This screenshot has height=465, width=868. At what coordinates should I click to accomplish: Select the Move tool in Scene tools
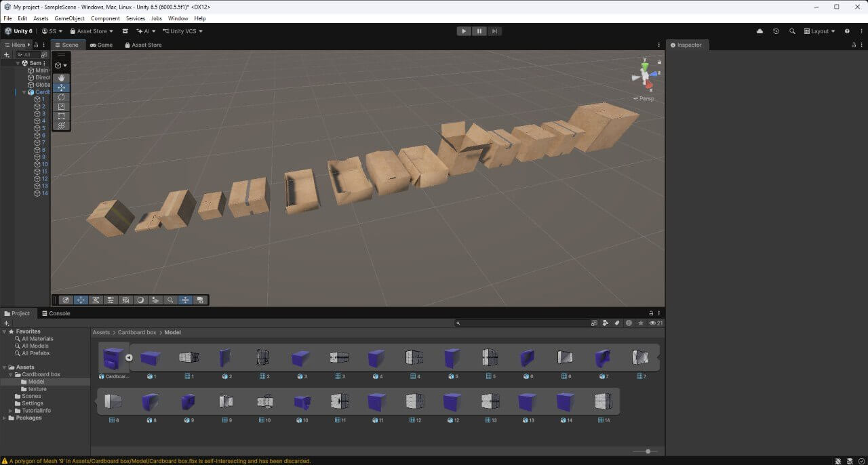click(61, 87)
